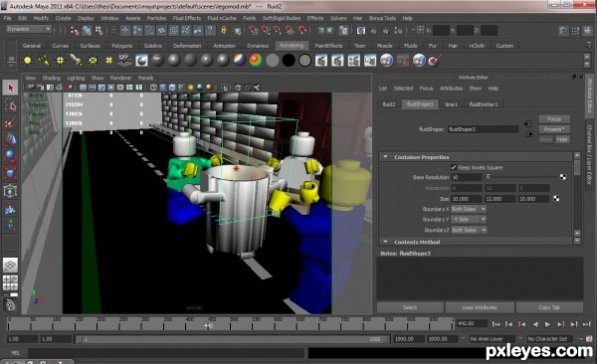Viewport: 597px width, 364px height.
Task: Open the Boundary Y dropdown
Action: 469,220
